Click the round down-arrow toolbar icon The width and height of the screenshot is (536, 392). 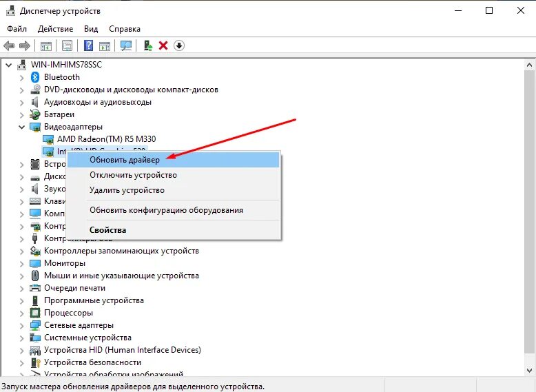(x=179, y=45)
